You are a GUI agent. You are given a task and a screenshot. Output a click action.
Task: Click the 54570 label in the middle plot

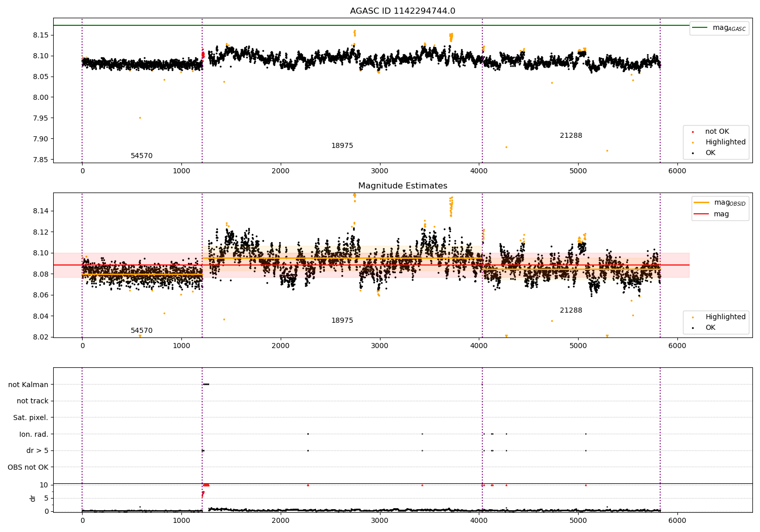(141, 331)
